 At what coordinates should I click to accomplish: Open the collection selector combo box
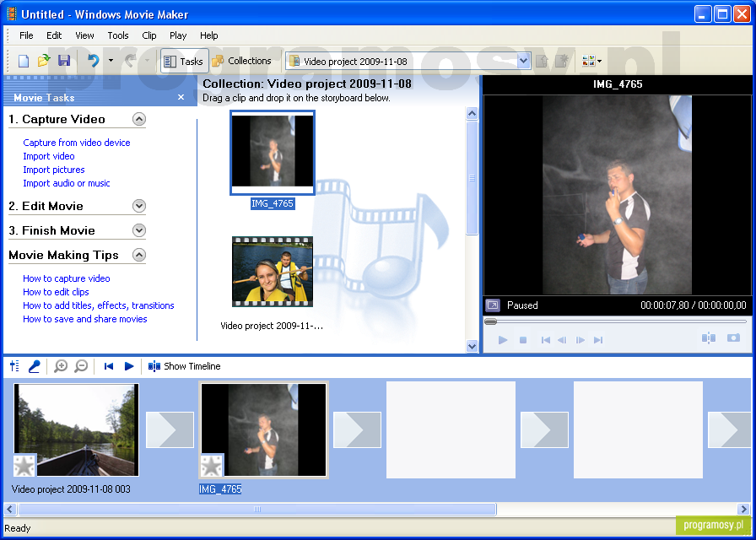coord(408,62)
